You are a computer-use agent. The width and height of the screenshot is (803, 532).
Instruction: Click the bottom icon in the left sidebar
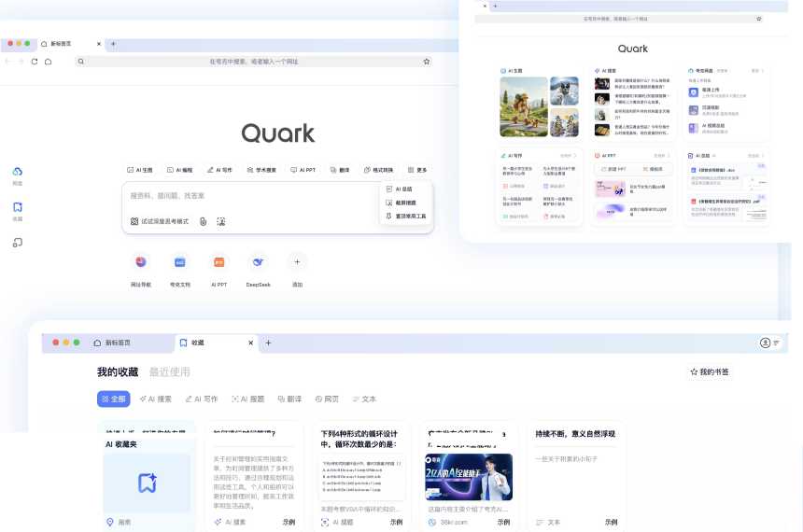tap(18, 243)
